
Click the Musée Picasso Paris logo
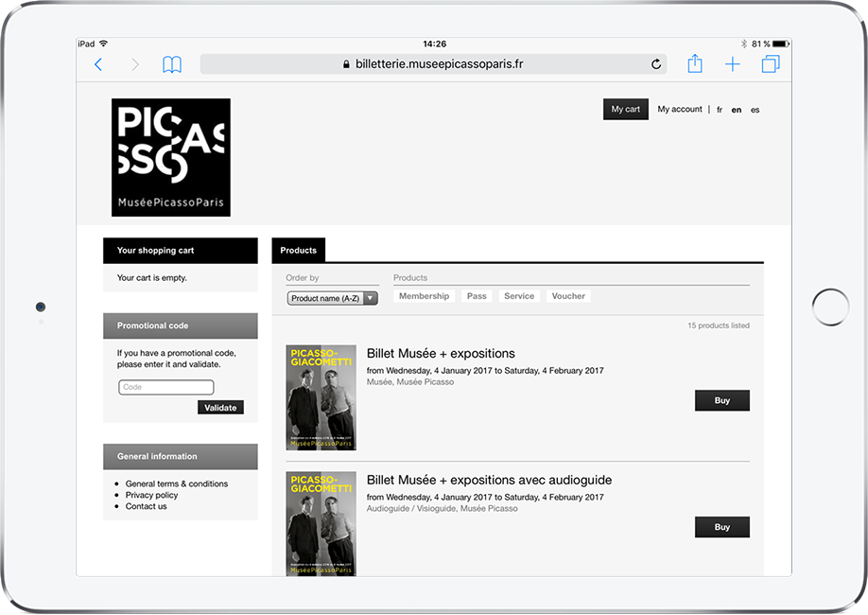pos(171,157)
